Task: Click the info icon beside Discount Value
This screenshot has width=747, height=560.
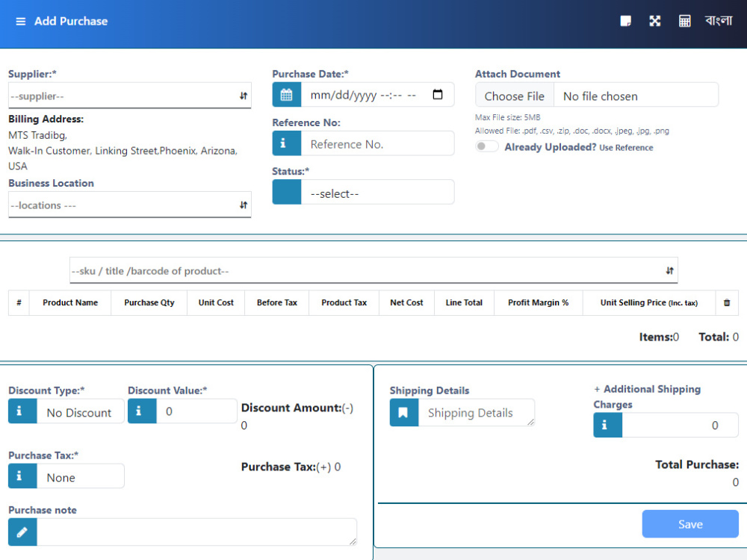Action: (142, 411)
